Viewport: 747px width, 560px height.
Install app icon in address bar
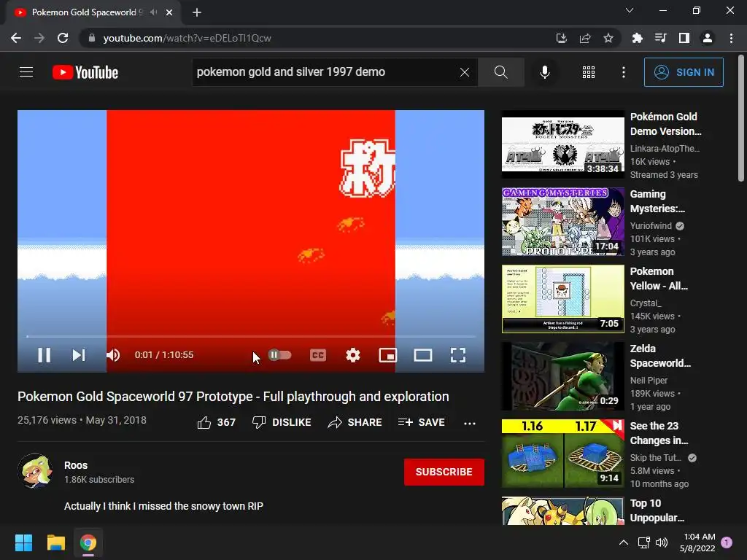(562, 38)
